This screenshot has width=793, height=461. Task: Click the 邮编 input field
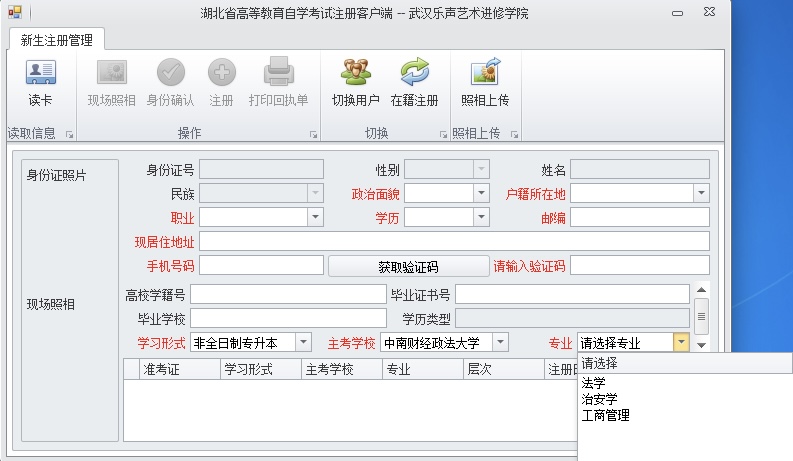click(640, 217)
